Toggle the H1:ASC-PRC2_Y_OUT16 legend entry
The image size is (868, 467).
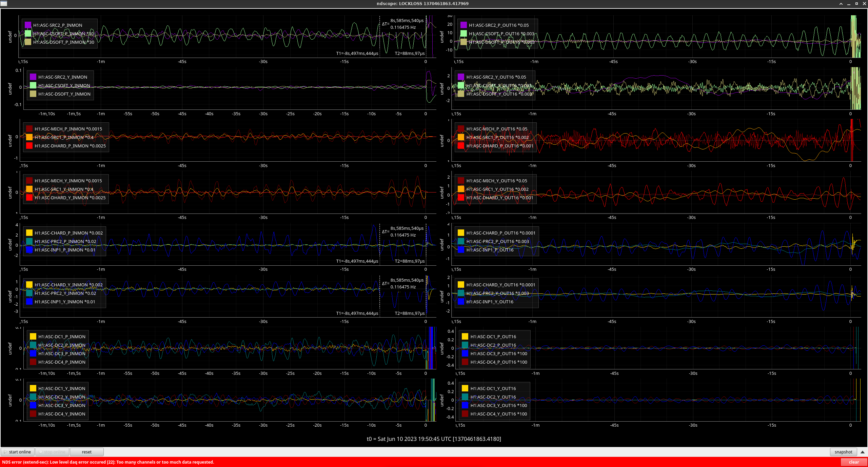pos(497,293)
